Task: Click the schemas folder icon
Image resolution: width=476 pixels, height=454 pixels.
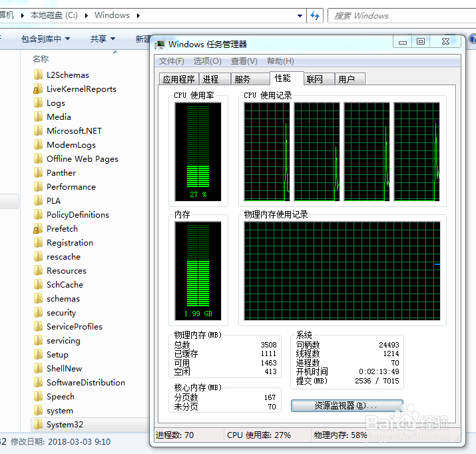Action: point(38,298)
